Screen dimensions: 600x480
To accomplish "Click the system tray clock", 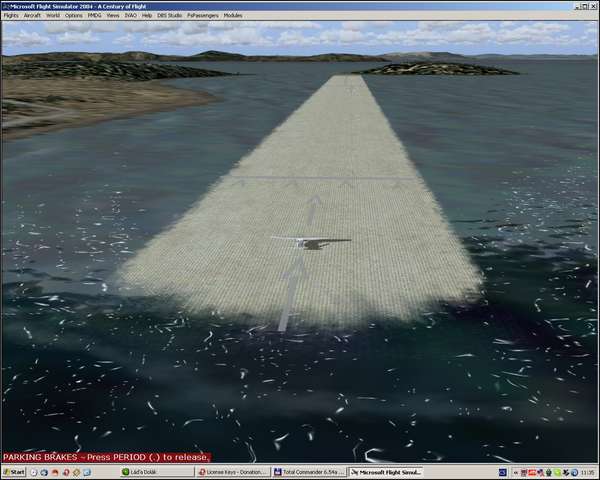I will [x=587, y=473].
